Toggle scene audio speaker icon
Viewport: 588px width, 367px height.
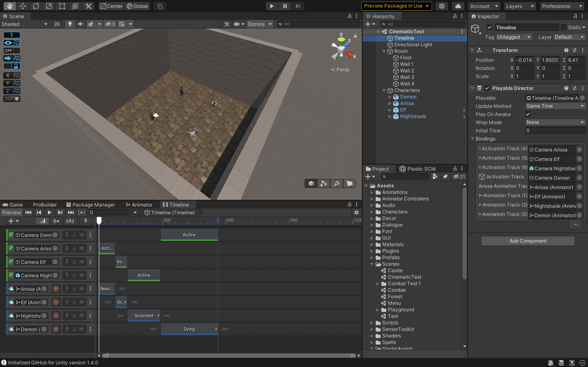tap(80, 24)
